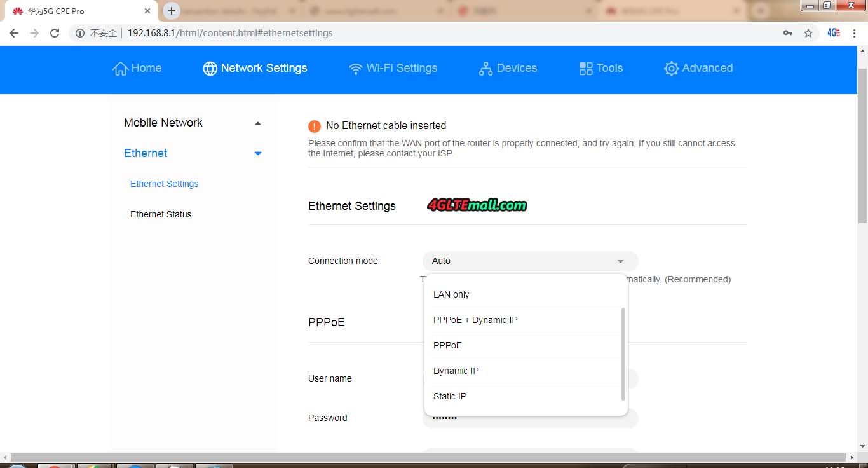Image resolution: width=868 pixels, height=468 pixels.
Task: Collapse the Ethernet section arrow
Action: (257, 153)
